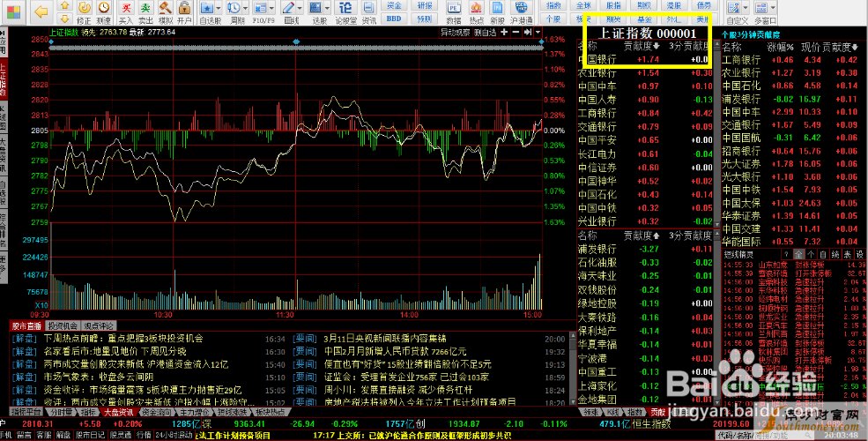Expand the F10/F9 dropdown arrow
Image resolution: width=868 pixels, height=441 pixels.
273,8
